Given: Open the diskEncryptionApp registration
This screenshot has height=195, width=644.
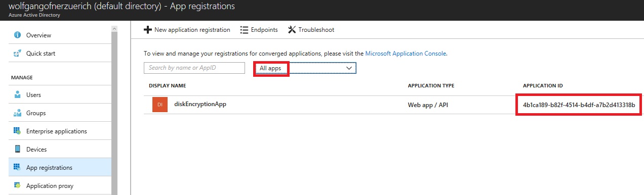Looking at the screenshot, I should (x=200, y=104).
